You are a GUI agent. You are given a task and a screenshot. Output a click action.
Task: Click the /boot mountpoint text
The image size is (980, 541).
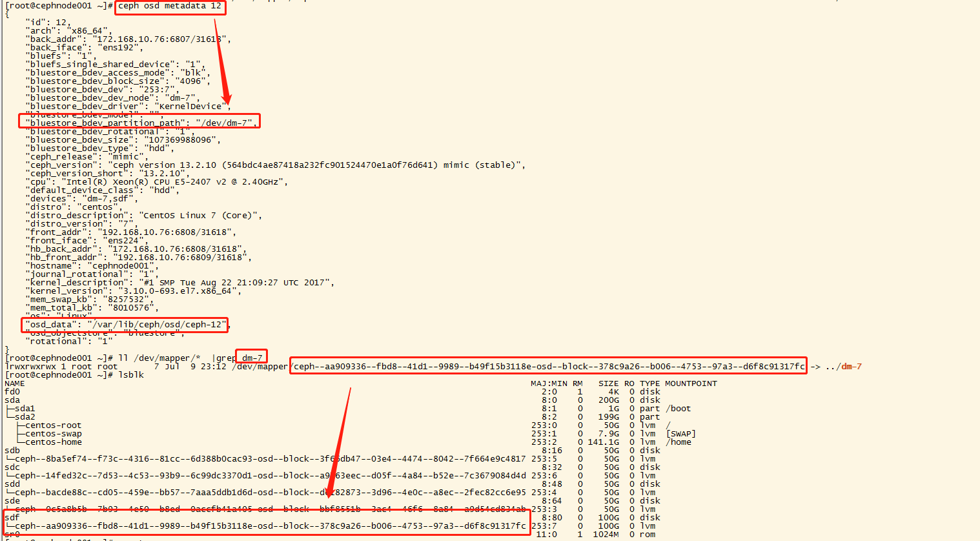coord(679,409)
